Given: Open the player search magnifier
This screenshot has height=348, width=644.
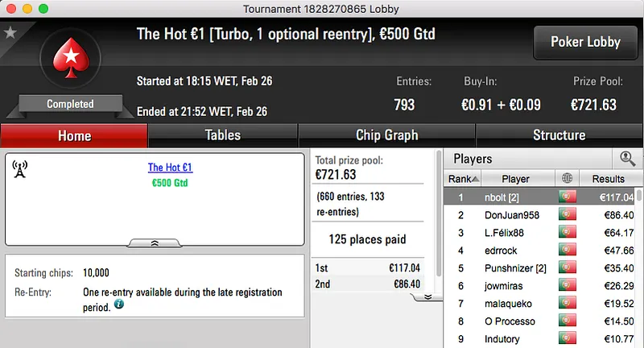Looking at the screenshot, I should (626, 159).
